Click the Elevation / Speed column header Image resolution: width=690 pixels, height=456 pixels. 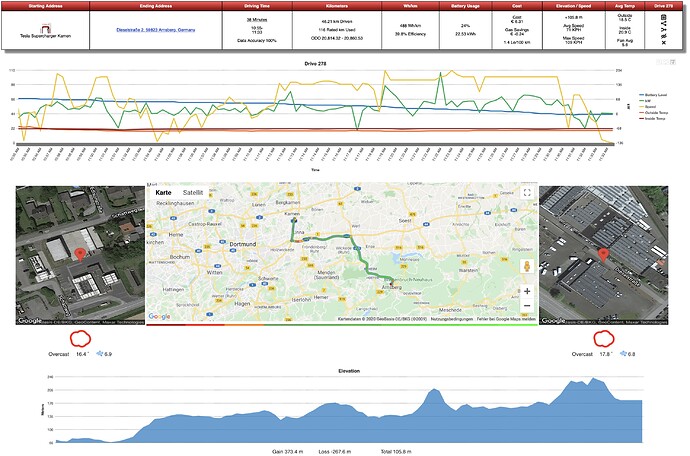(574, 6)
